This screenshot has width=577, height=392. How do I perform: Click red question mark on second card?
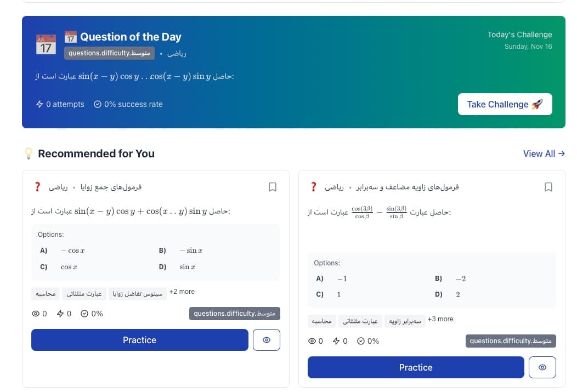[x=314, y=187]
